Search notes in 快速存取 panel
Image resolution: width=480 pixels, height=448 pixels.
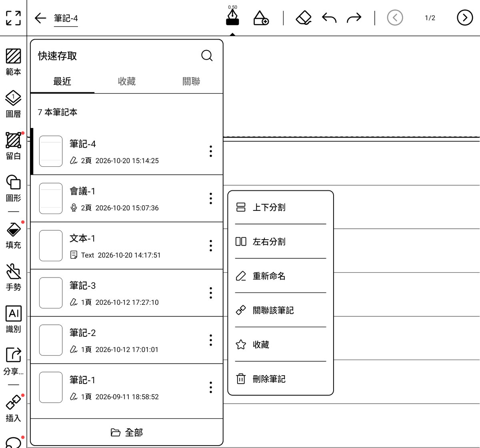pyautogui.click(x=207, y=56)
